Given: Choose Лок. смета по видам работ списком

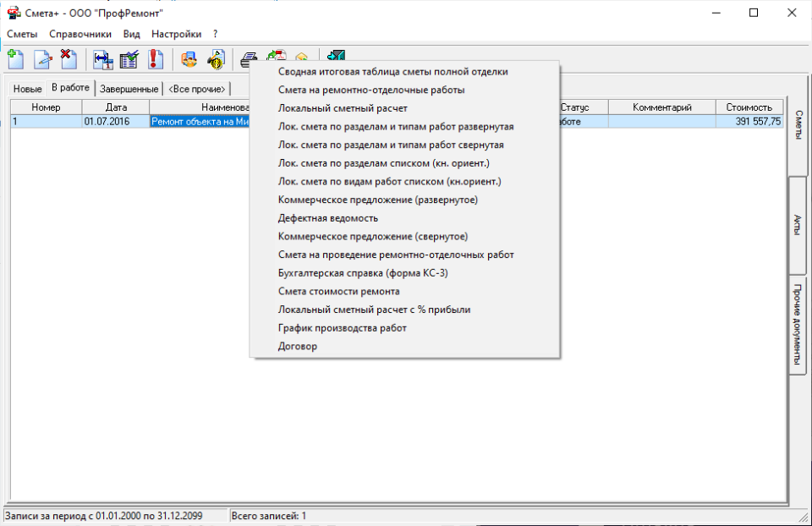Looking at the screenshot, I should [x=404, y=182].
